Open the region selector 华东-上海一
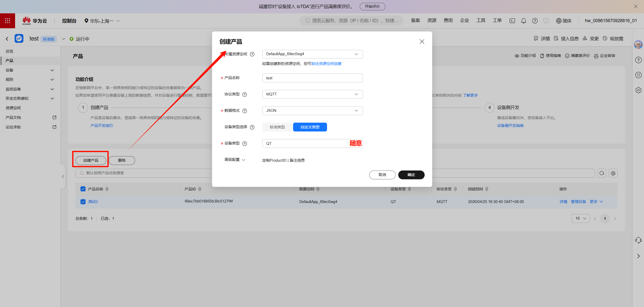This screenshot has height=307, width=644. coord(102,21)
